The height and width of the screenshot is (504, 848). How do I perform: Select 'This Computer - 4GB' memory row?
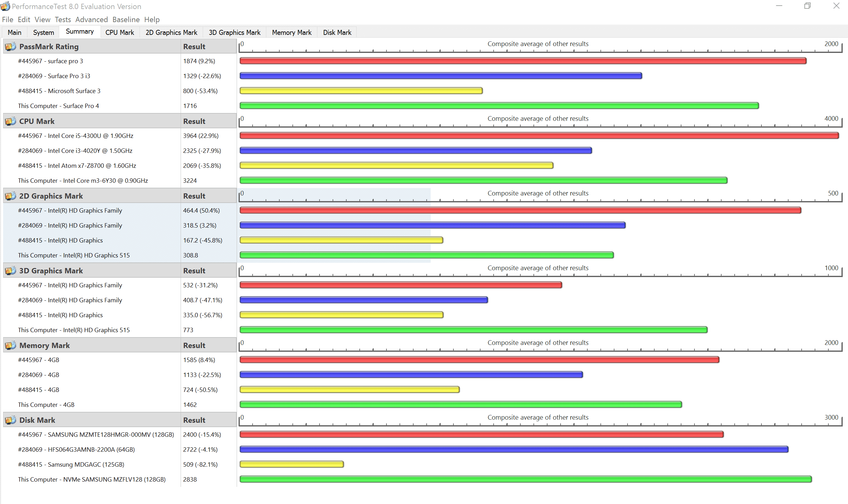pos(120,405)
